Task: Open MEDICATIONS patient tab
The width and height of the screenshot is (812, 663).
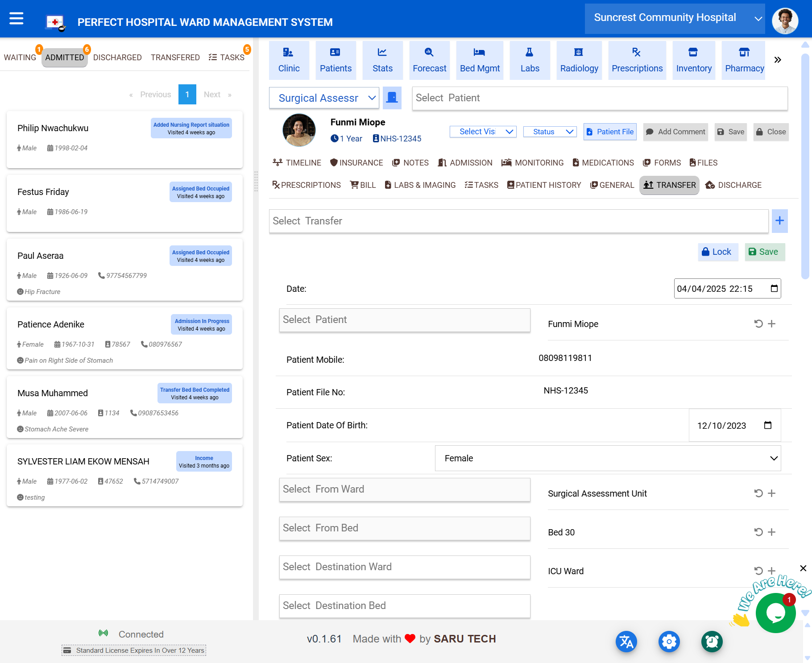Action: point(603,163)
